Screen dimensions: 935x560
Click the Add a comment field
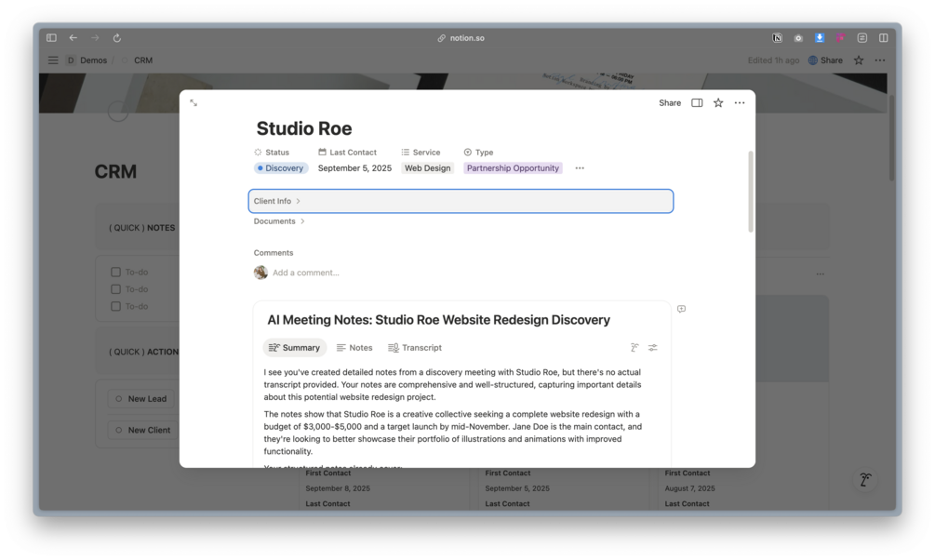pos(306,273)
